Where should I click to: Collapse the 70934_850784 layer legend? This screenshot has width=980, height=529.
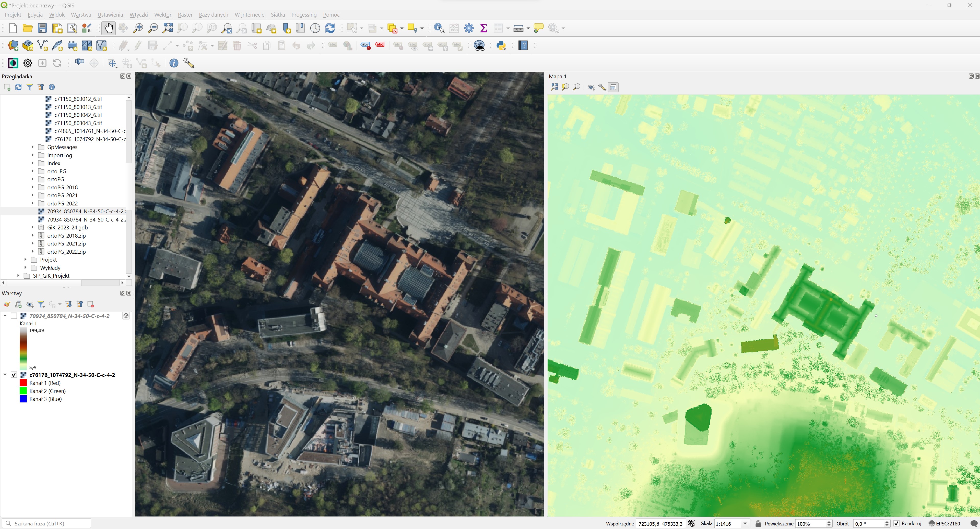pos(5,316)
